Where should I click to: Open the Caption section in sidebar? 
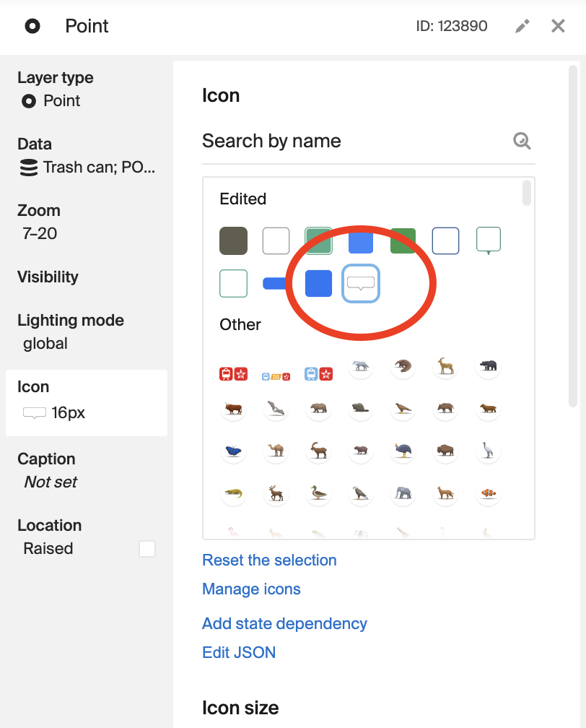click(87, 470)
